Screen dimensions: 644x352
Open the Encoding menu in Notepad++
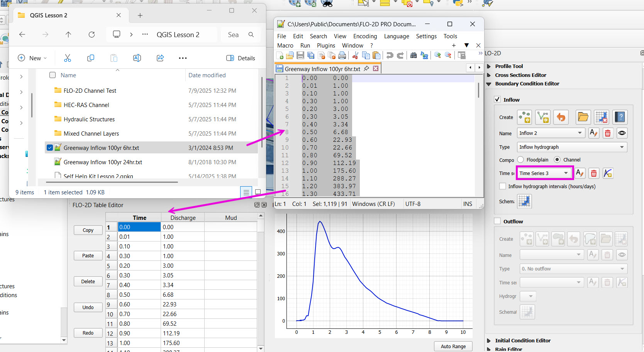tap(365, 36)
